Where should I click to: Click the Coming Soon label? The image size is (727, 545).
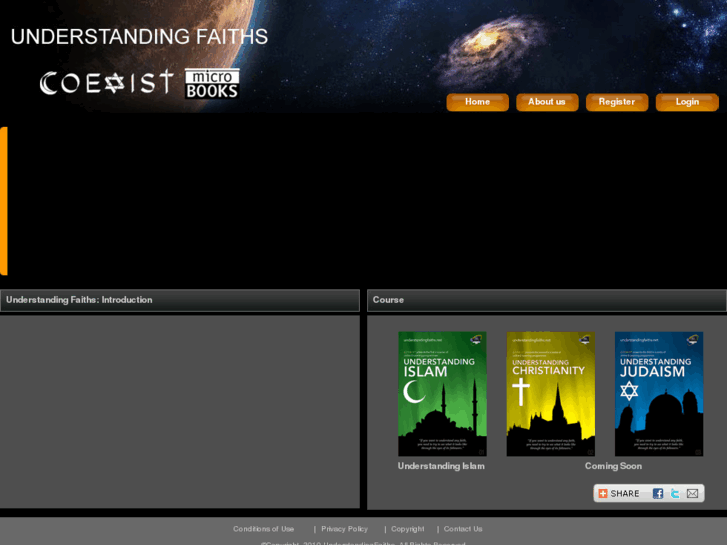pyautogui.click(x=613, y=466)
